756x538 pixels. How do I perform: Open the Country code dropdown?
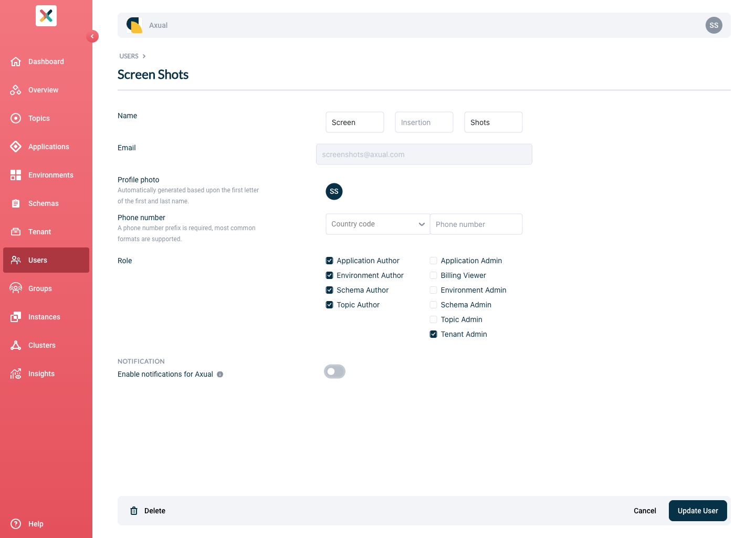[x=377, y=224]
